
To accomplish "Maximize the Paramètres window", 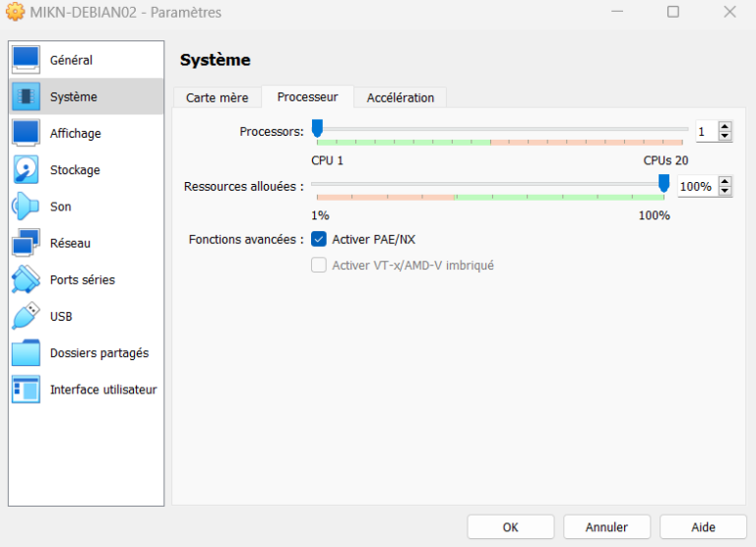I will click(x=673, y=12).
